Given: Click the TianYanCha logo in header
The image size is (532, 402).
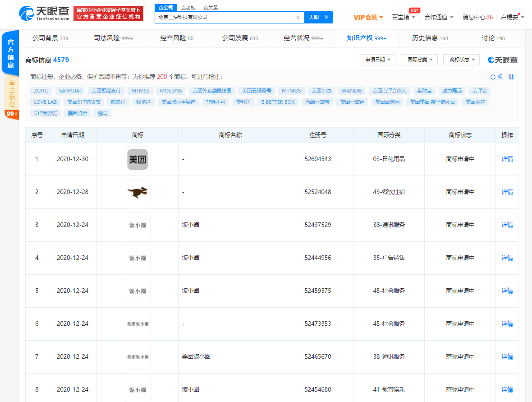Looking at the screenshot, I should (x=44, y=14).
